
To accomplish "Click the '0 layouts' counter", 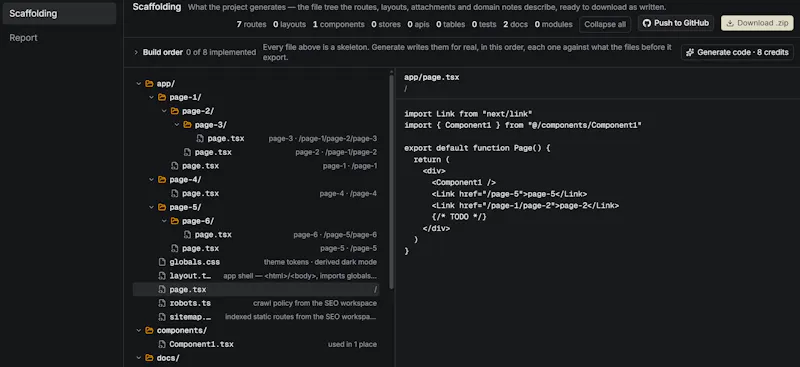I will 289,25.
